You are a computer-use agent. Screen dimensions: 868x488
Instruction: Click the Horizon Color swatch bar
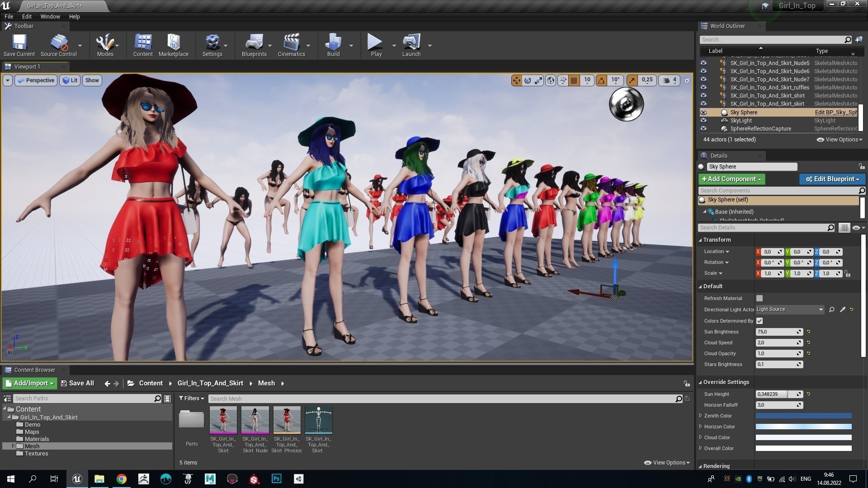click(x=803, y=427)
